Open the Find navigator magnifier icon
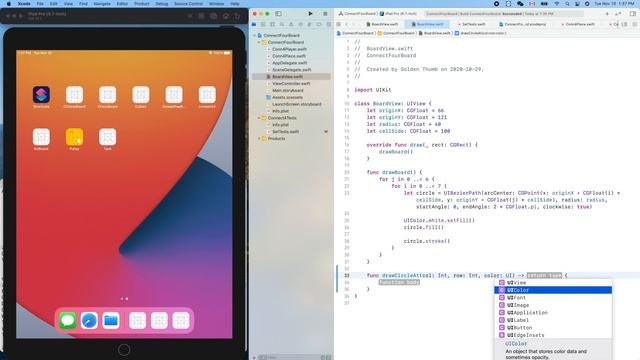This screenshot has height=360, width=640. coord(282,24)
